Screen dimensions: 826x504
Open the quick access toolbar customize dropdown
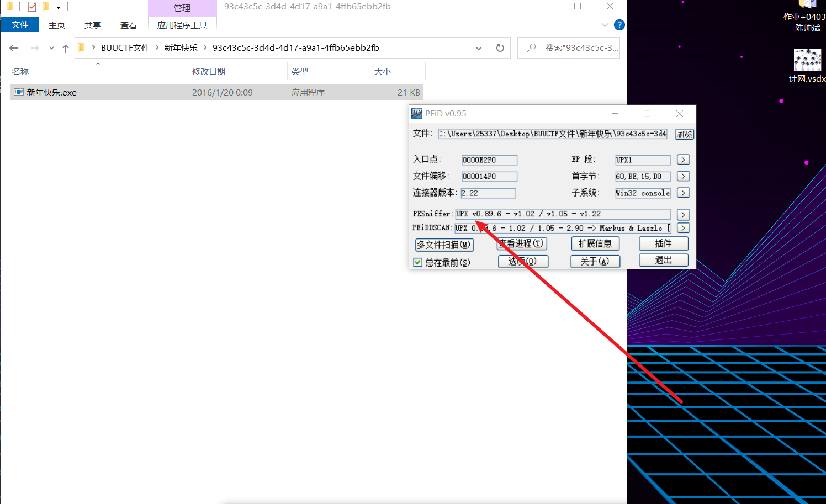[x=58, y=7]
